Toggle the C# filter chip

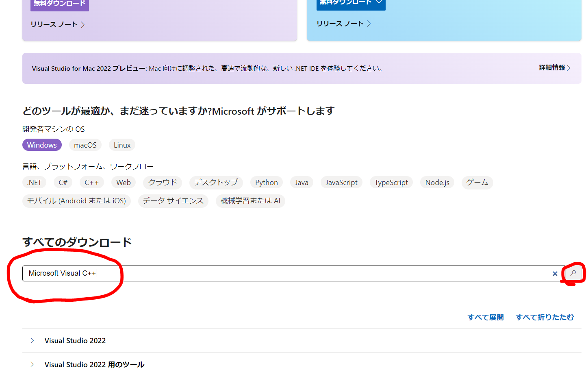(63, 183)
